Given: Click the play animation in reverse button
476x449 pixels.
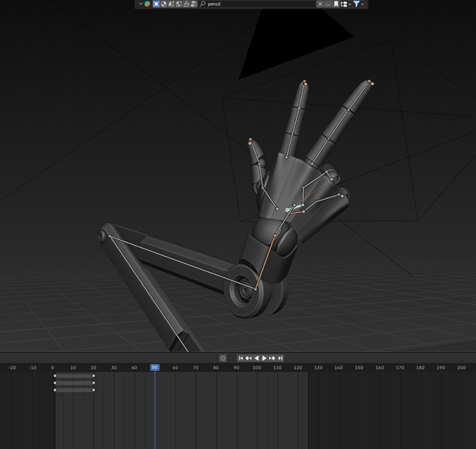Looking at the screenshot, I should pos(256,358).
